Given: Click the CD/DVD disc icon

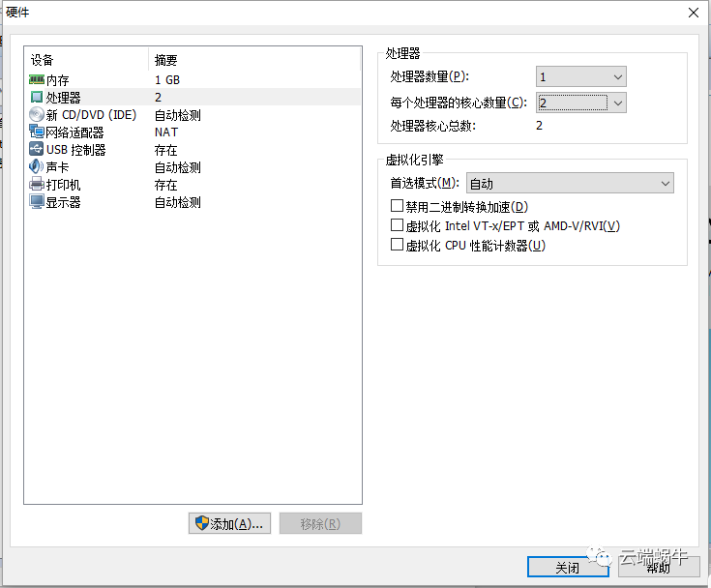Looking at the screenshot, I should click(37, 114).
